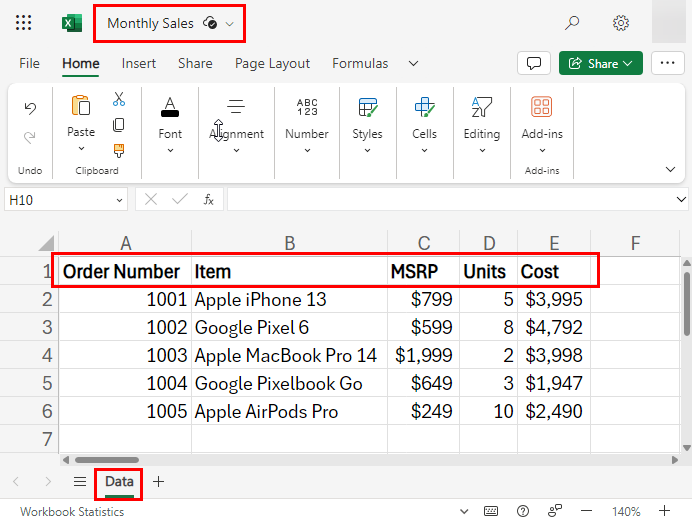The height and width of the screenshot is (520, 692).
Task: Zoom in with the plus button
Action: 664,511
